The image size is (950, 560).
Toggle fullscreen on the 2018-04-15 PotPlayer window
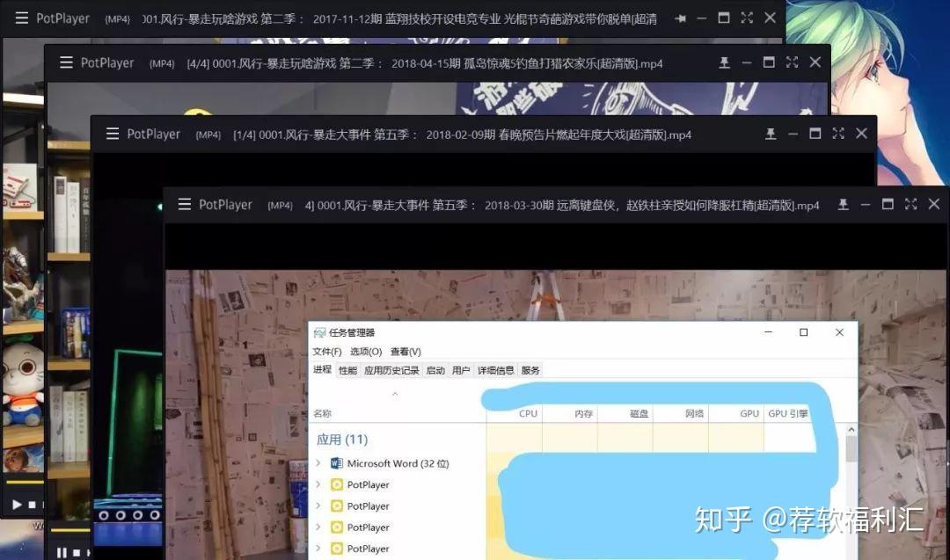[792, 62]
